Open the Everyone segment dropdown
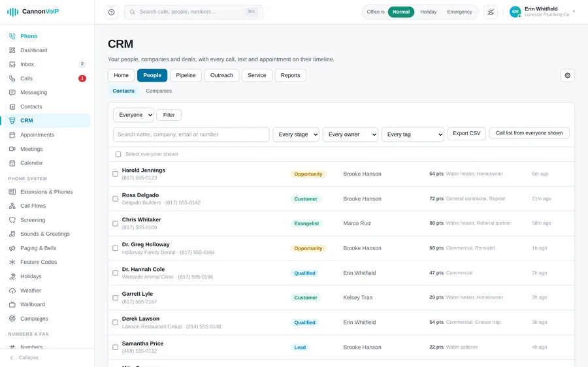This screenshot has height=367, width=588. [x=133, y=115]
